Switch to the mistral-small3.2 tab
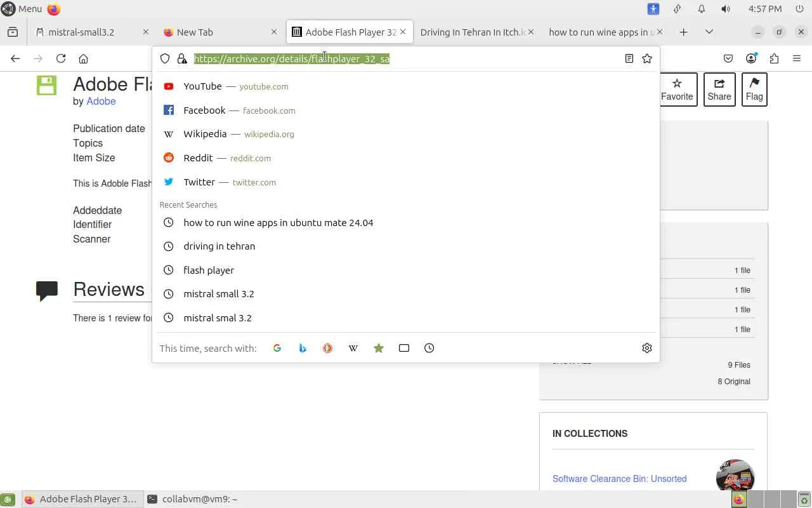812x508 pixels. pos(91,32)
